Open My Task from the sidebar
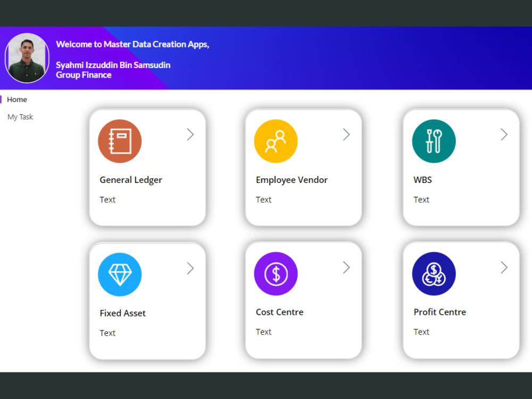 [20, 117]
